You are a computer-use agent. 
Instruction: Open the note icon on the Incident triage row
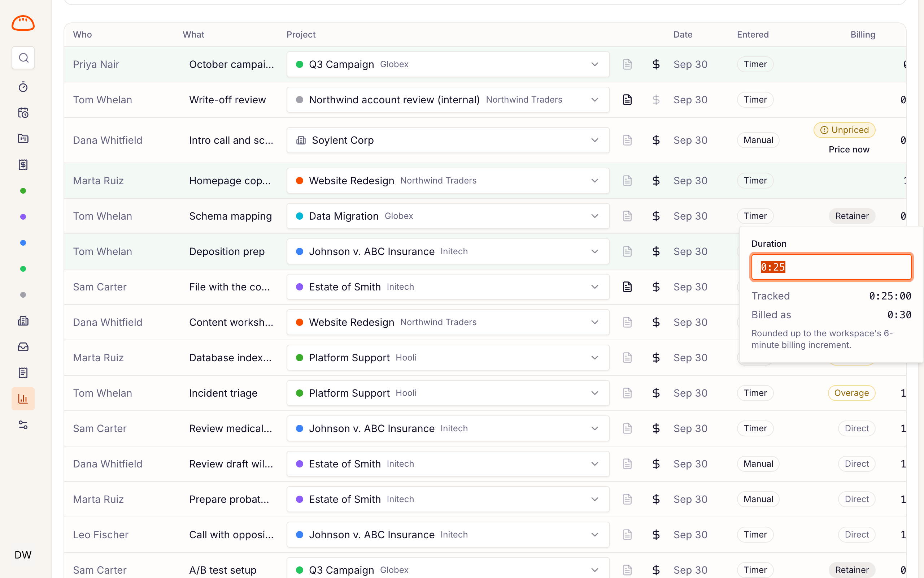(627, 393)
